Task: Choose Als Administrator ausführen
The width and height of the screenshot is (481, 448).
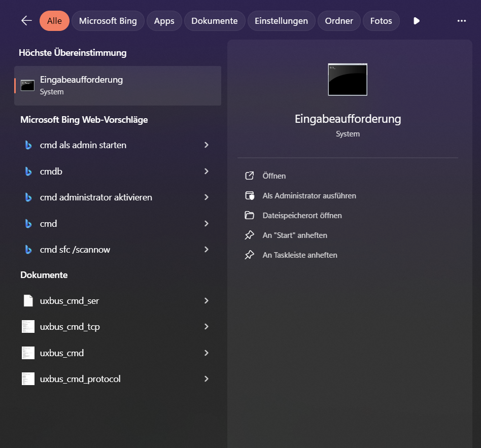Action: tap(309, 195)
